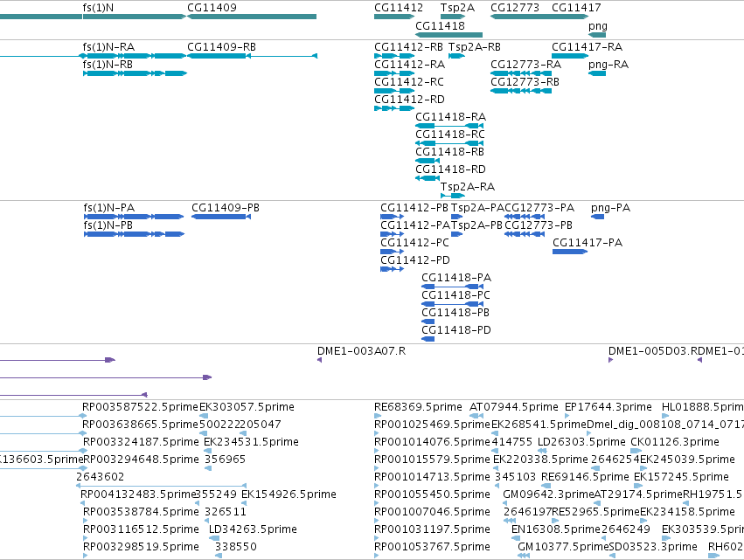Image resolution: width=744 pixels, height=560 pixels.
Task: Click the CG11418 gene bar
Action: (448, 35)
